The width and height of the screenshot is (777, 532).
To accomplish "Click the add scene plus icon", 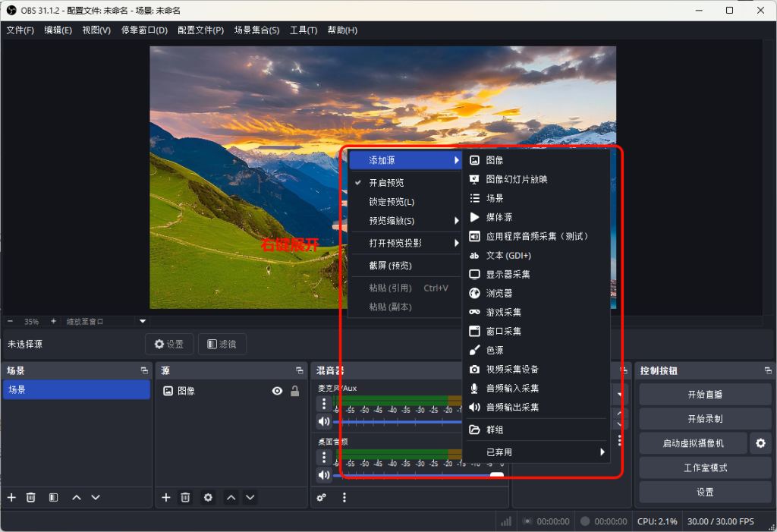I will tap(11, 497).
